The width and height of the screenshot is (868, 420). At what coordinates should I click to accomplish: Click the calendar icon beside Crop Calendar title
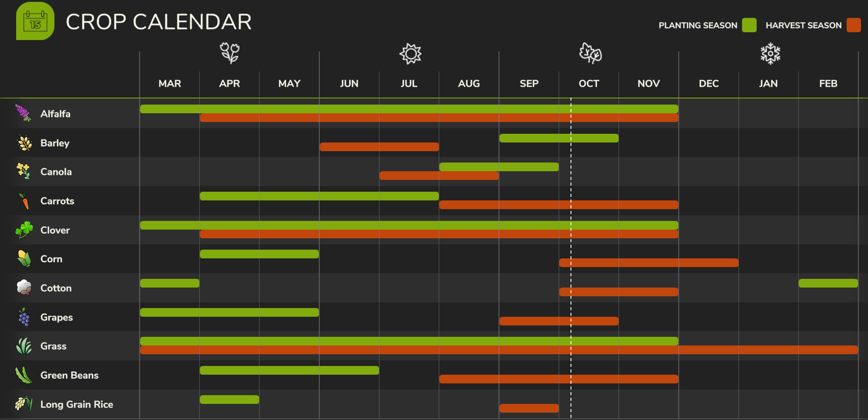[35, 21]
